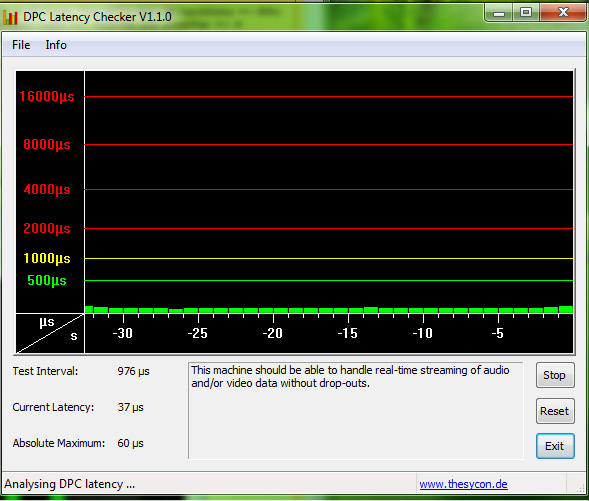Click the Current Latency 37 µs value

[130, 407]
